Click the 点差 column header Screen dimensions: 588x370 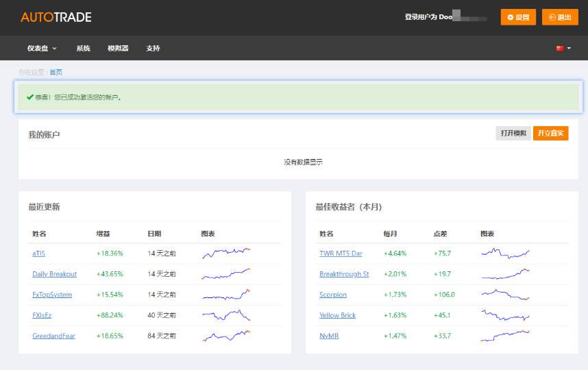pyautogui.click(x=440, y=234)
